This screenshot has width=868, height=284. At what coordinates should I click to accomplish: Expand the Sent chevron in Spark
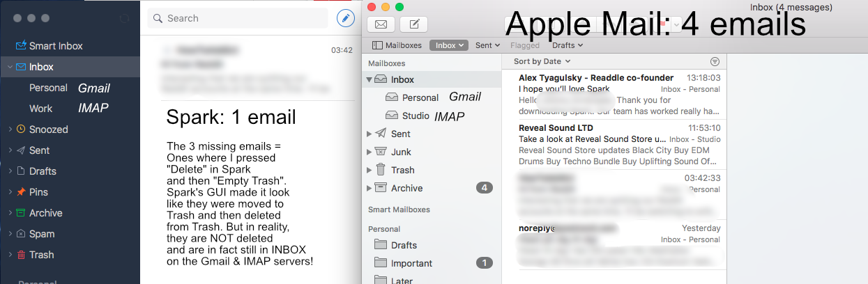(x=9, y=150)
